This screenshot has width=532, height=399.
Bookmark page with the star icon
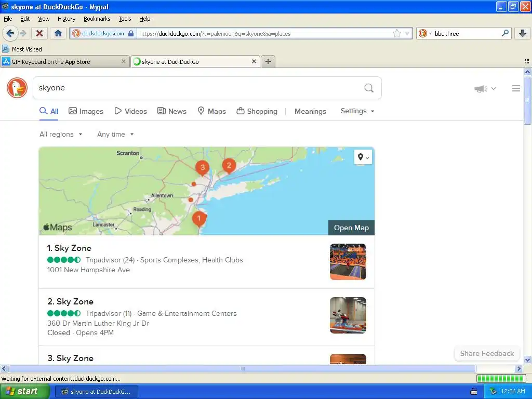tap(396, 33)
